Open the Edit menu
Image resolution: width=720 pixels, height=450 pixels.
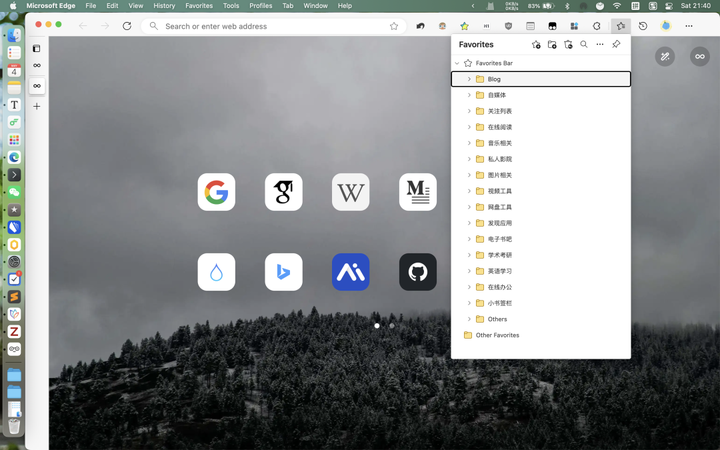pos(112,6)
